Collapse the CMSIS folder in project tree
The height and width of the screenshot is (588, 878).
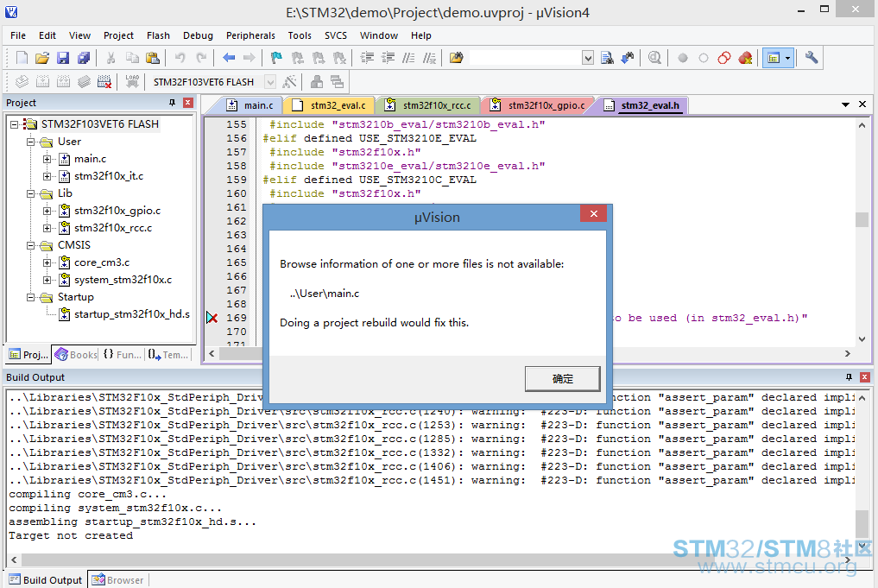(31, 245)
